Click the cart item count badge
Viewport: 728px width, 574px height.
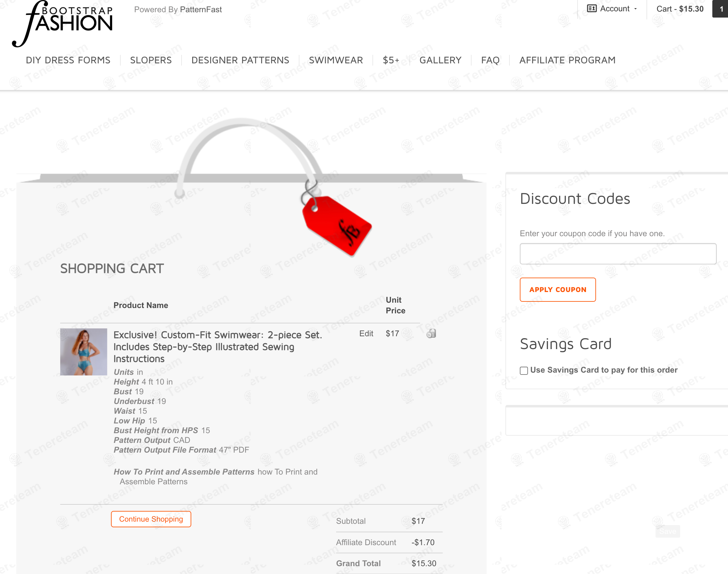[720, 9]
